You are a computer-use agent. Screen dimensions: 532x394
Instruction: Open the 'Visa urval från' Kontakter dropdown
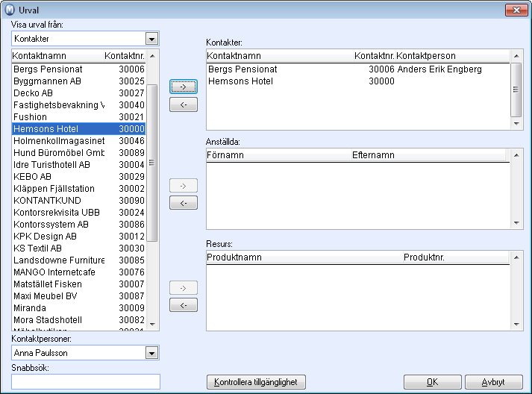point(151,39)
